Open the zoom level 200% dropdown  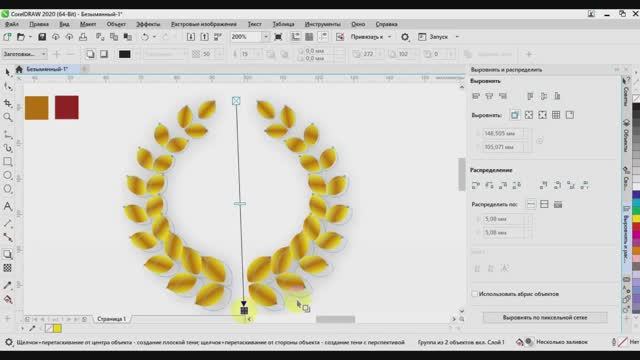point(266,37)
